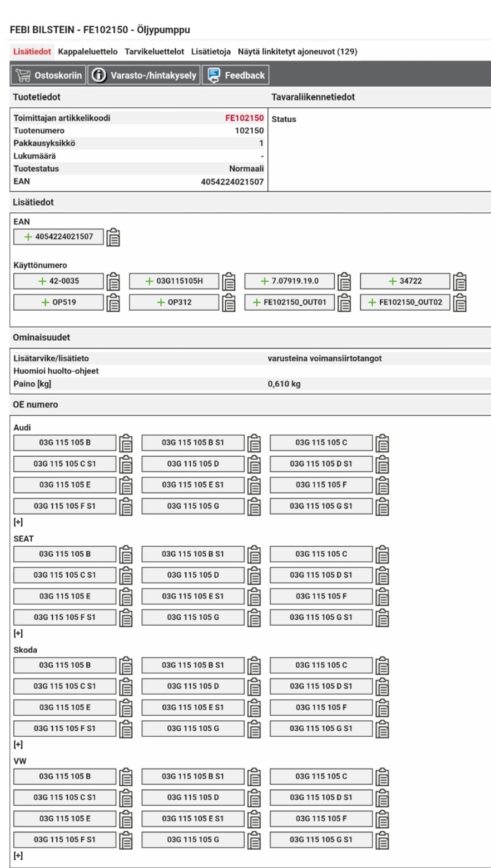Copy Skoda 03G 115 105 F S1 clipboard icon

coord(126,729)
